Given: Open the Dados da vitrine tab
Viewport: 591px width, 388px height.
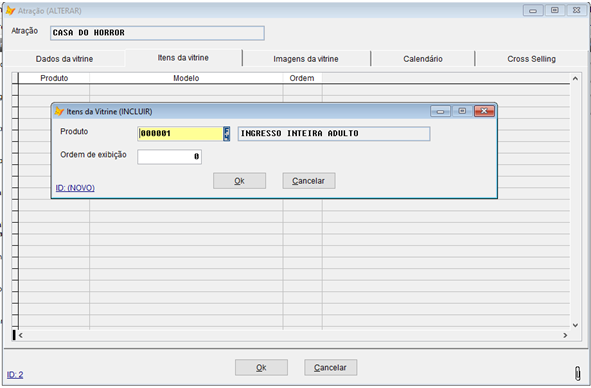Looking at the screenshot, I should click(64, 59).
